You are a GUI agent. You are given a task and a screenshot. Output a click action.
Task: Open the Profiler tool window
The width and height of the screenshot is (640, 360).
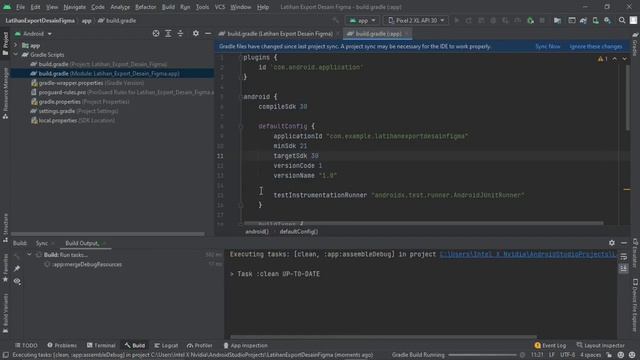[x=200, y=345]
